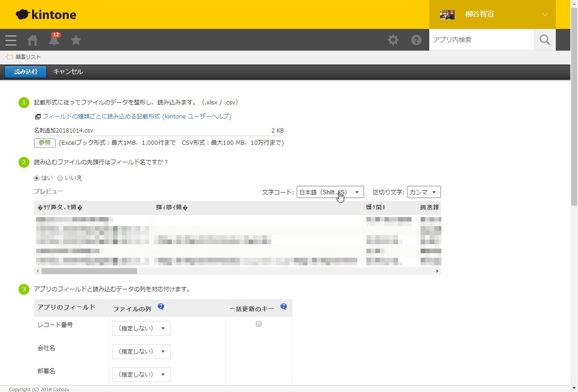Check the 一括更新のキー box for レコード番号
The height and width of the screenshot is (392, 578).
(x=259, y=324)
